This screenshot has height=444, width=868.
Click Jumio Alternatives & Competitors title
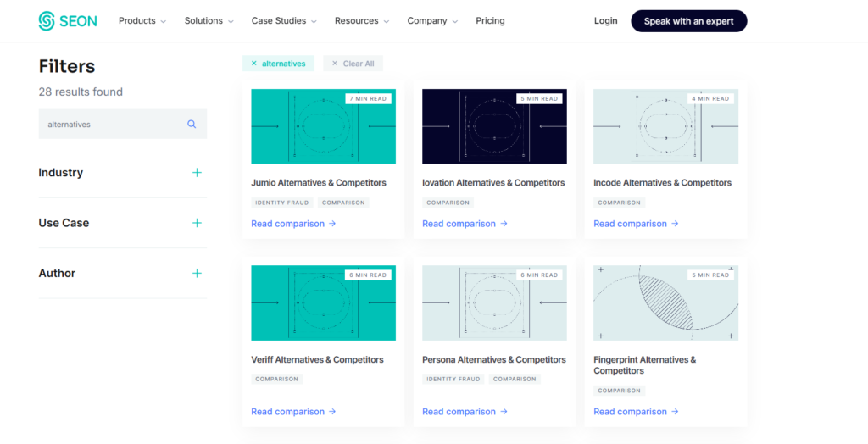click(x=319, y=183)
